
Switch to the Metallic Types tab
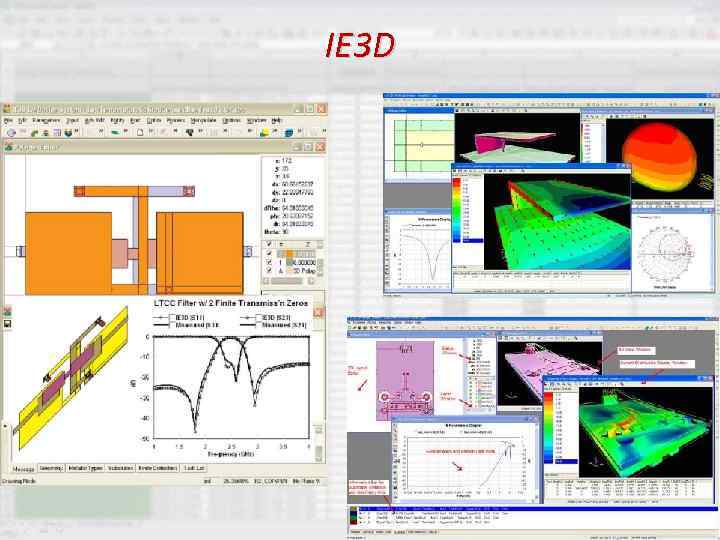click(85, 468)
